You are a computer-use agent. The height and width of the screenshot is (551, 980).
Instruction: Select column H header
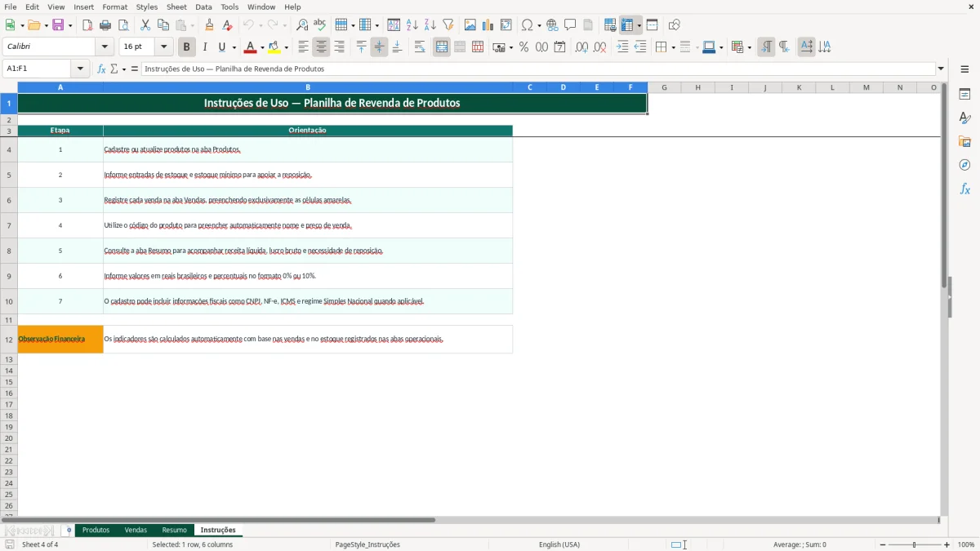click(x=697, y=87)
